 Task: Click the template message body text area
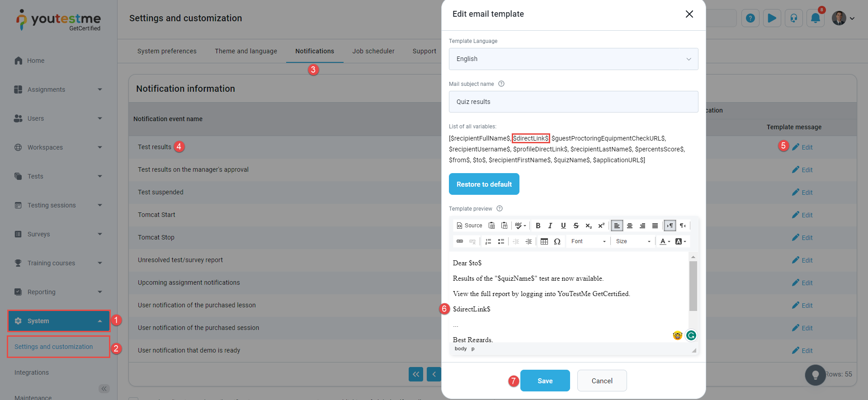click(x=570, y=297)
